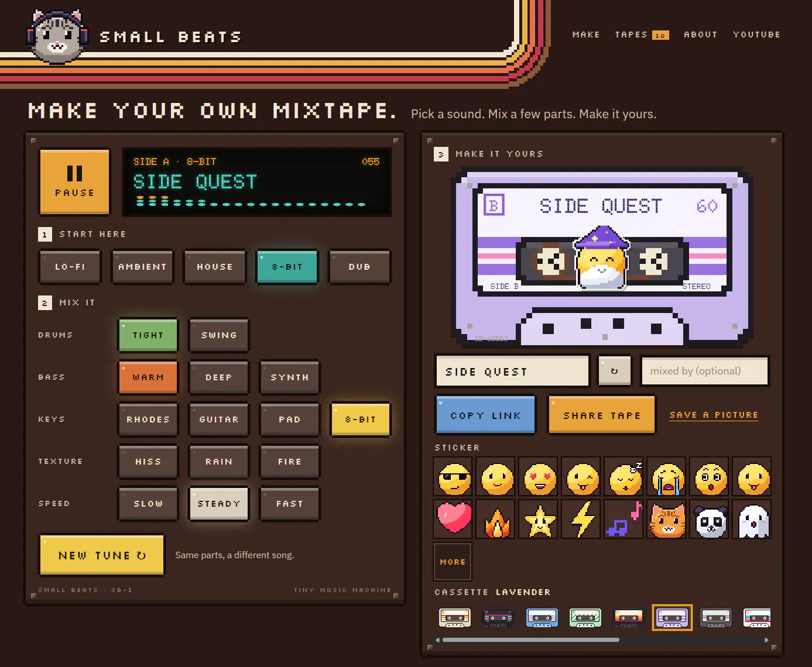
Task: Click the Share Tape button
Action: (x=602, y=415)
